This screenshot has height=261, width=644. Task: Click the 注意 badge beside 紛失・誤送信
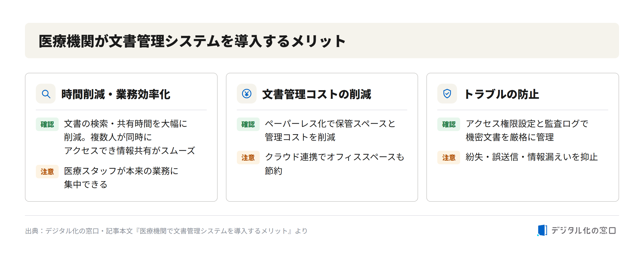point(449,158)
